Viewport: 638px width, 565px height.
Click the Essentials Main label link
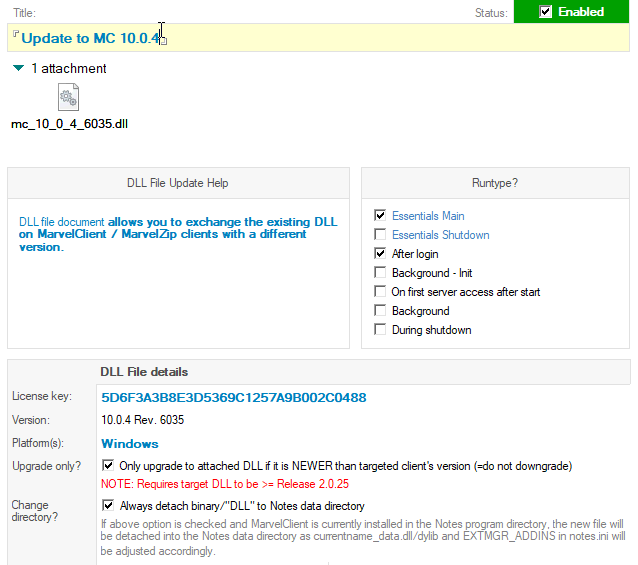click(x=428, y=216)
